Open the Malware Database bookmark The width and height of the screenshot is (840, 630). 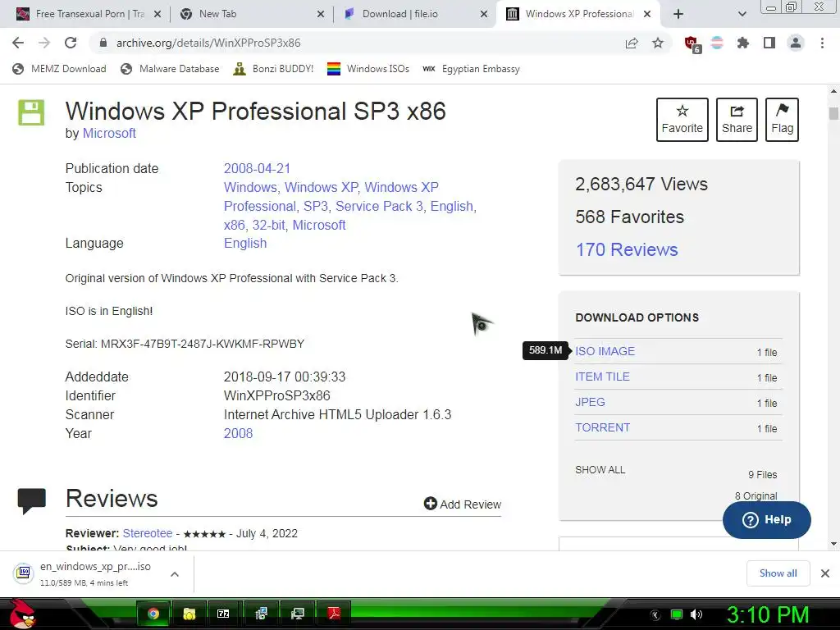[170, 69]
